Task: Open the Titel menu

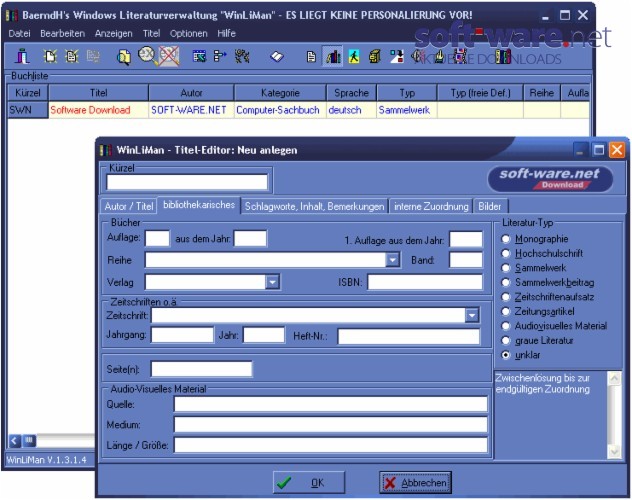Action: coord(151,33)
